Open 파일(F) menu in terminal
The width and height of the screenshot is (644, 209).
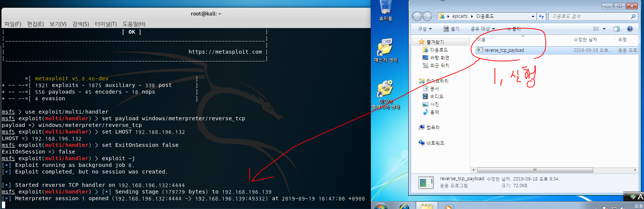pos(13,24)
